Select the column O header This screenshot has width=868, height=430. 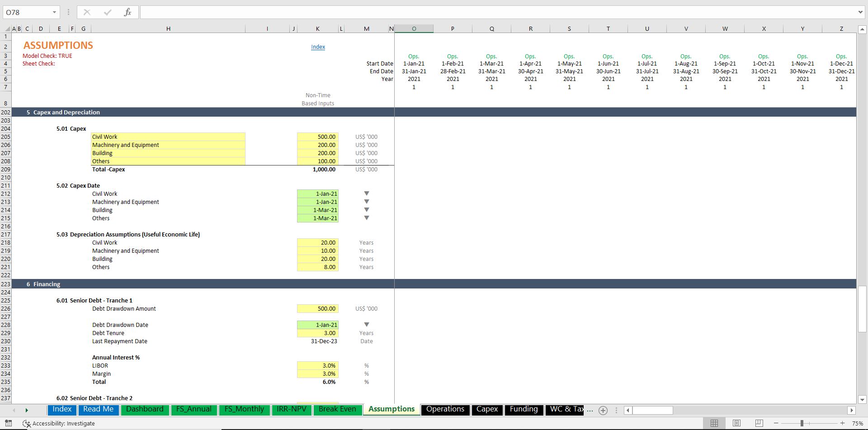pos(414,29)
